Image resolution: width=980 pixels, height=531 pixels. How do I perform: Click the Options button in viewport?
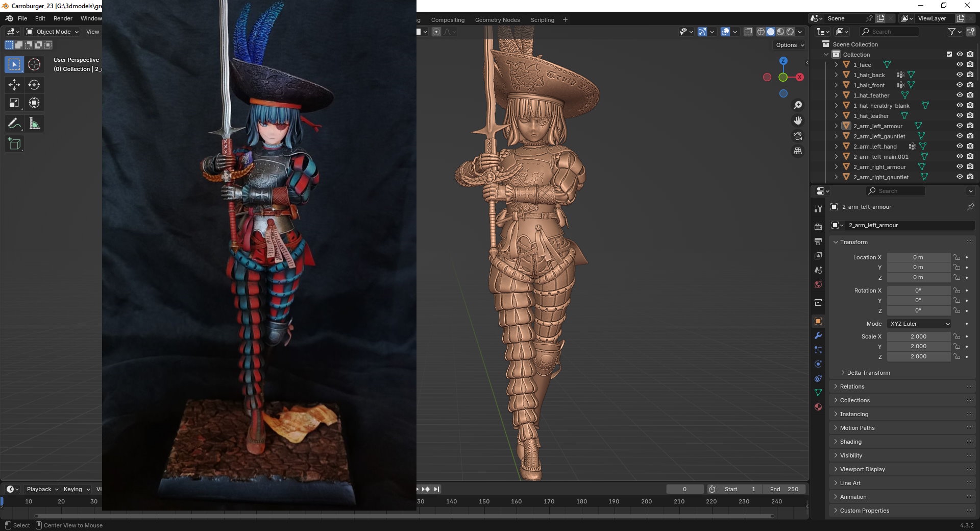[x=790, y=45]
